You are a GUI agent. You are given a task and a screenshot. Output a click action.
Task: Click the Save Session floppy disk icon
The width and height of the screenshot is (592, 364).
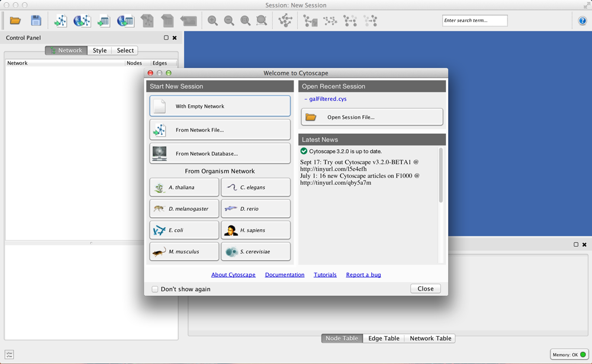click(36, 21)
